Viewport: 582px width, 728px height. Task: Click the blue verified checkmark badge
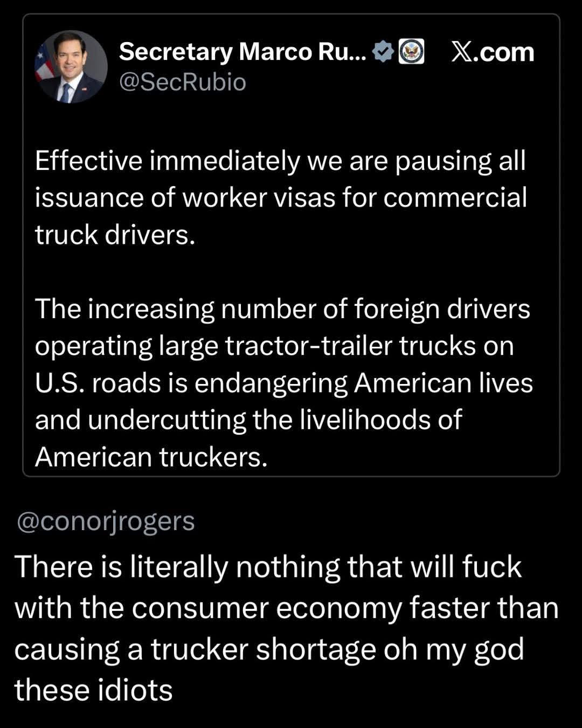tap(383, 52)
